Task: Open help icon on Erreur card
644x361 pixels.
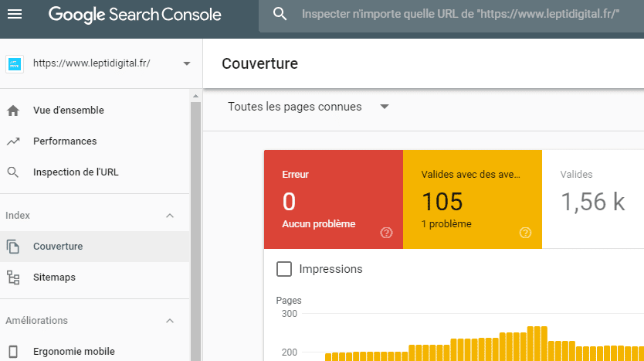Action: [x=386, y=233]
